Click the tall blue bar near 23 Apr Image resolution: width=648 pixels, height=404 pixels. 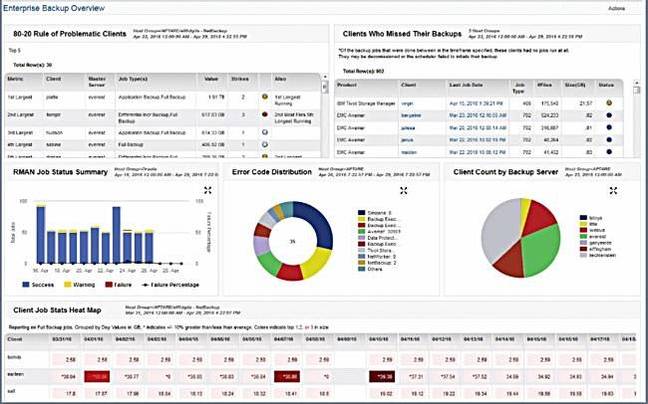coord(117,235)
